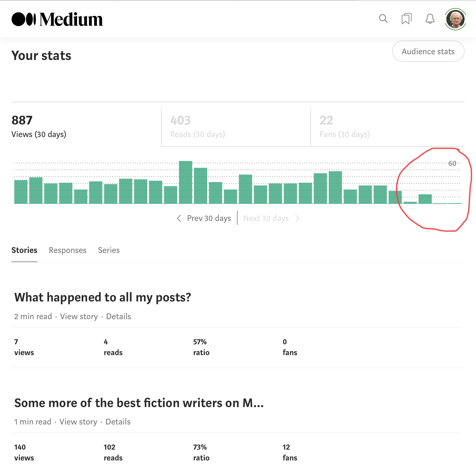The height and width of the screenshot is (473, 476).
Task: Go to Prev 30 days
Action: [209, 218]
